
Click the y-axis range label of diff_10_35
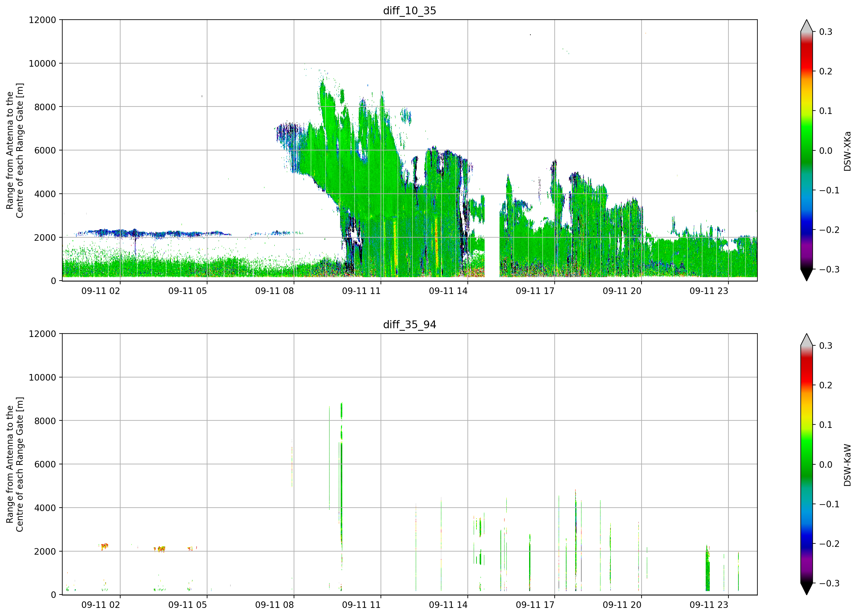point(15,151)
